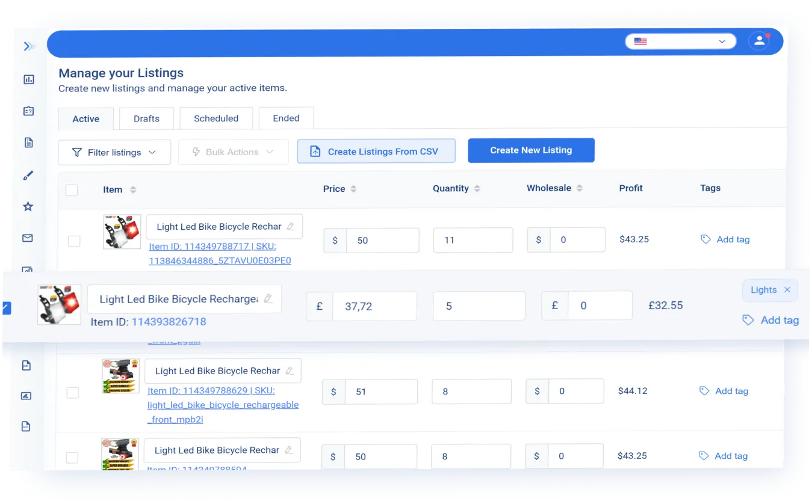This screenshot has height=504, width=812.
Task: Click wholesale field in £32.55 row
Action: 600,306
